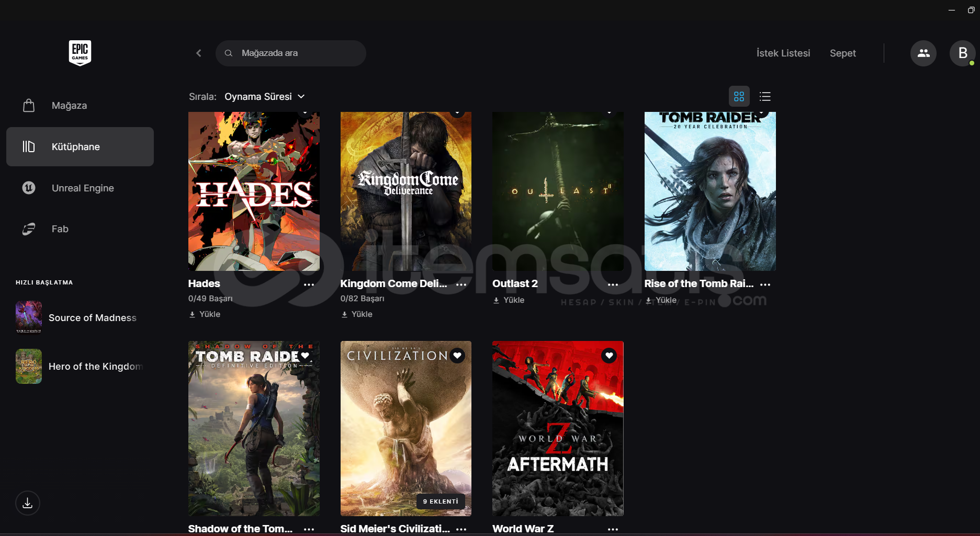Click the Hades title text
The image size is (980, 536).
pos(204,284)
